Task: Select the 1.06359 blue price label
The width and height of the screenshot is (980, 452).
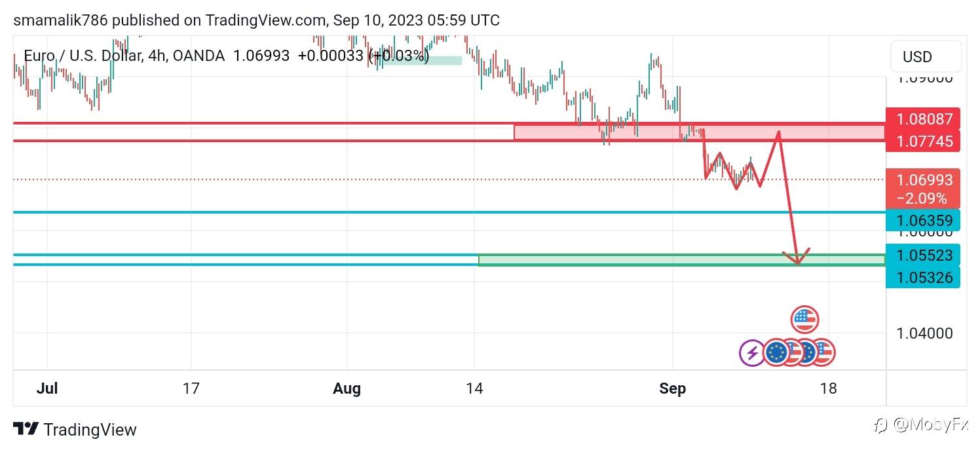Action: tap(923, 220)
